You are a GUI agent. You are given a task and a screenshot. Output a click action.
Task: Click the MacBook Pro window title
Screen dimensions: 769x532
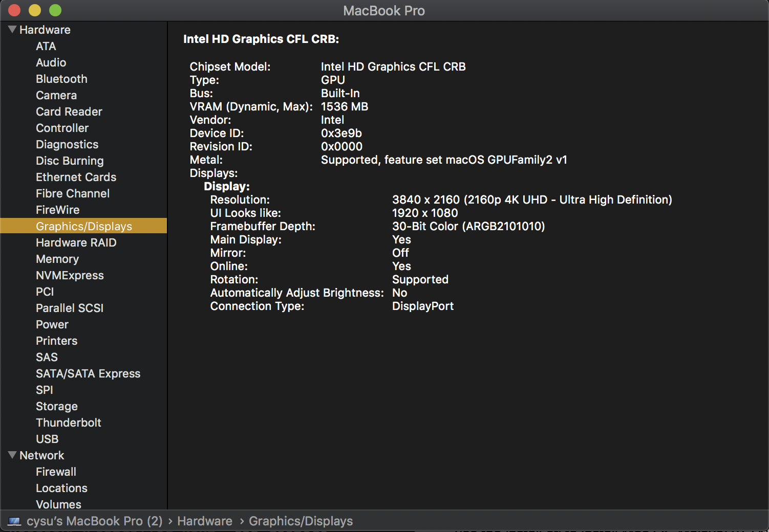[384, 11]
